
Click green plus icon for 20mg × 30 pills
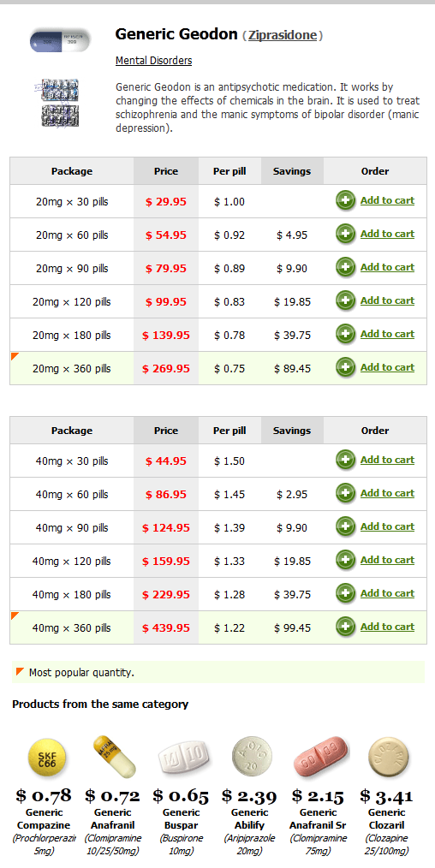coord(345,200)
